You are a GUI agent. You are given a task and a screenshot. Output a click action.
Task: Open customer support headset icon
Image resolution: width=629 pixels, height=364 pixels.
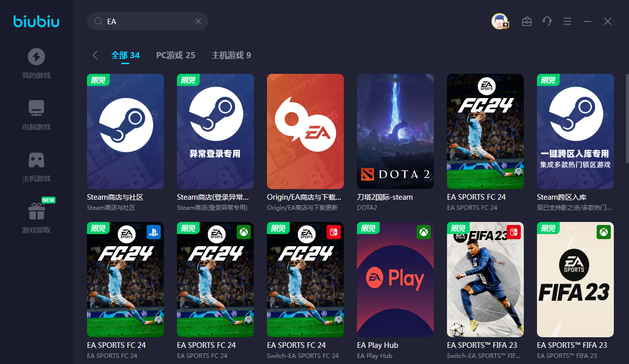(547, 21)
